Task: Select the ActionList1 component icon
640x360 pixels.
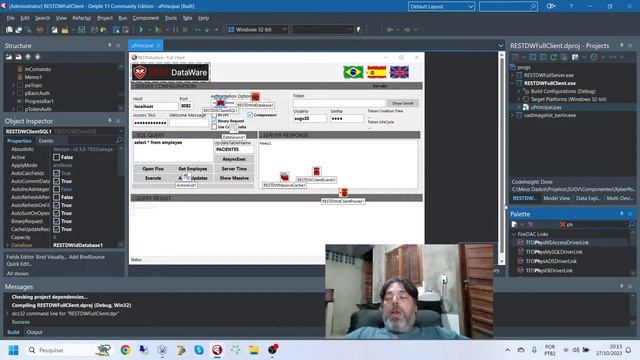Action: (186, 177)
